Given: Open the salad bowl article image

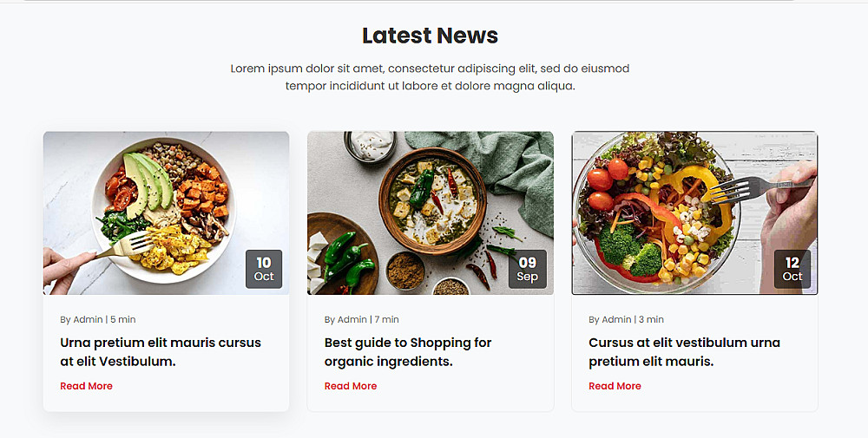Looking at the screenshot, I should 694,212.
